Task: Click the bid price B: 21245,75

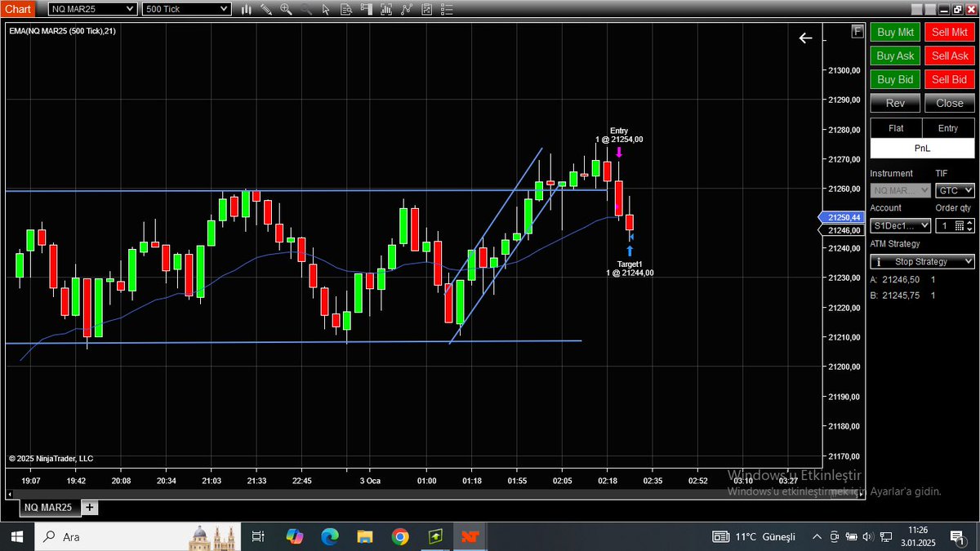Action: click(x=895, y=295)
